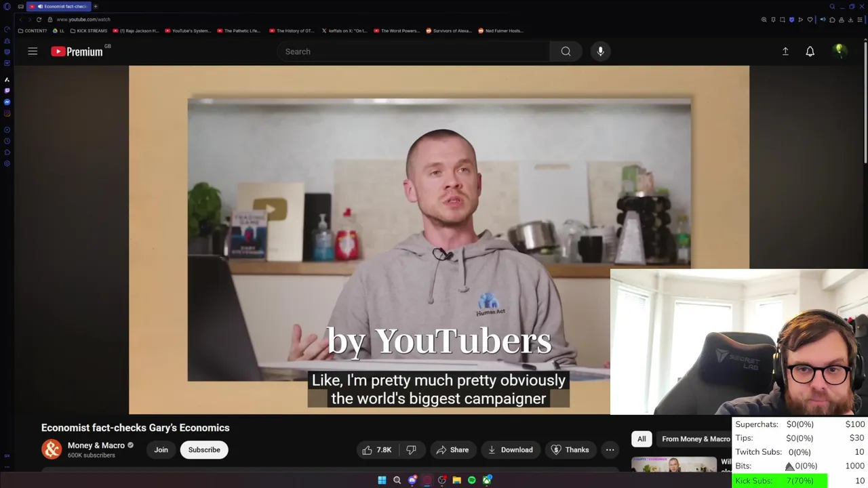
Task: Open the browser profile icon
Action: coord(842,20)
